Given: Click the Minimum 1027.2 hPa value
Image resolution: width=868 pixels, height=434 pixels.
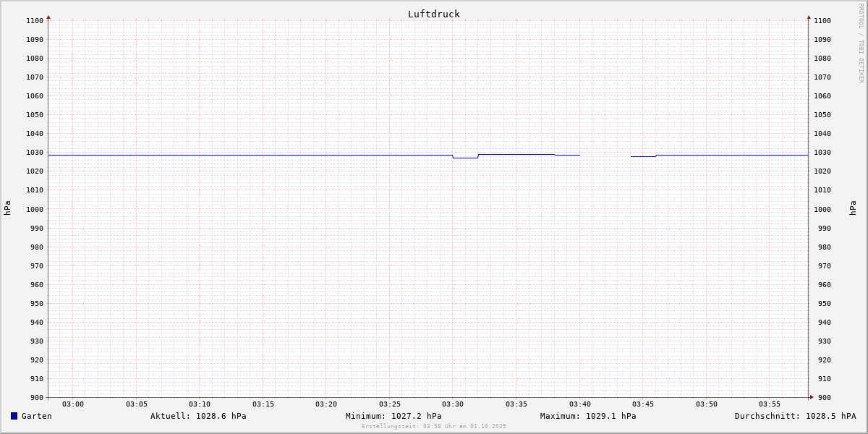Looking at the screenshot, I should tap(393, 416).
